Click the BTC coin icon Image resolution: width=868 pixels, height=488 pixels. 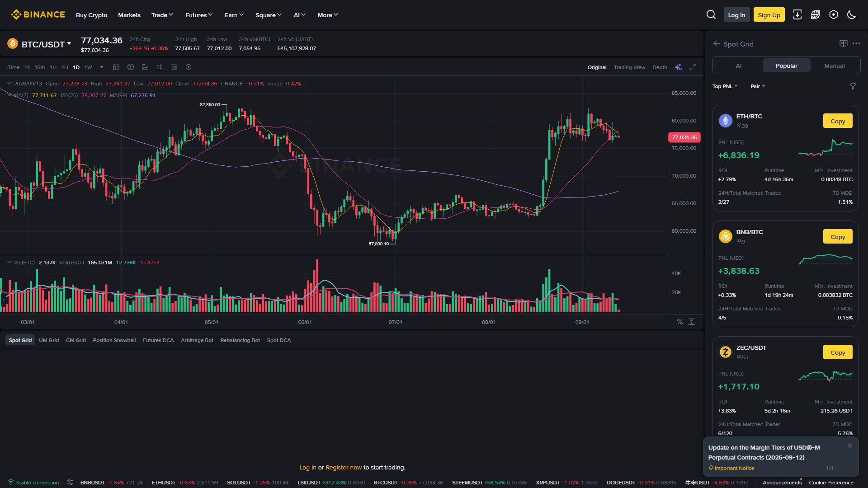12,44
